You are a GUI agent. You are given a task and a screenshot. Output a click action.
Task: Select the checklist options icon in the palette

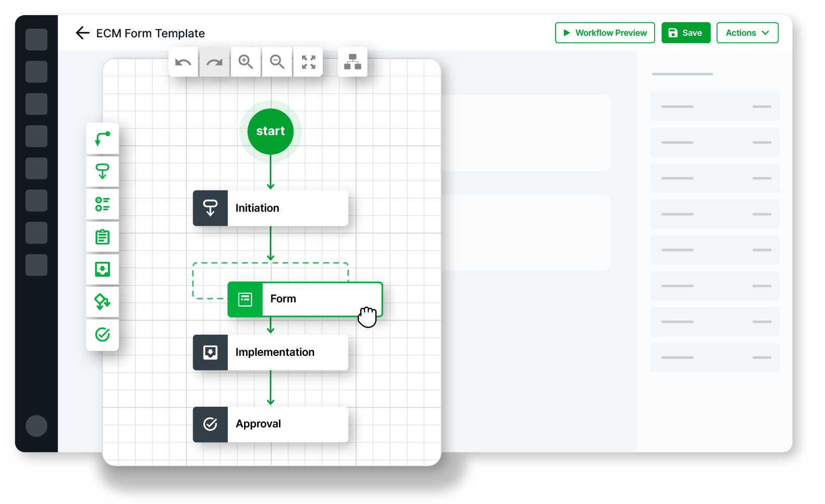coord(102,204)
